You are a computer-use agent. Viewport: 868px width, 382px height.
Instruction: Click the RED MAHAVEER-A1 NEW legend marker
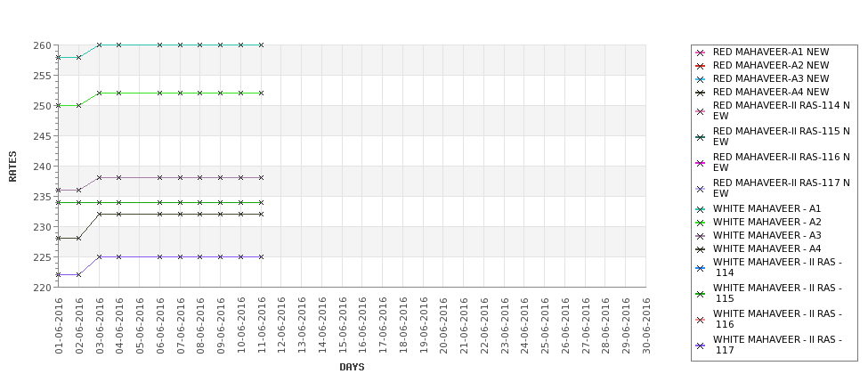click(x=701, y=53)
